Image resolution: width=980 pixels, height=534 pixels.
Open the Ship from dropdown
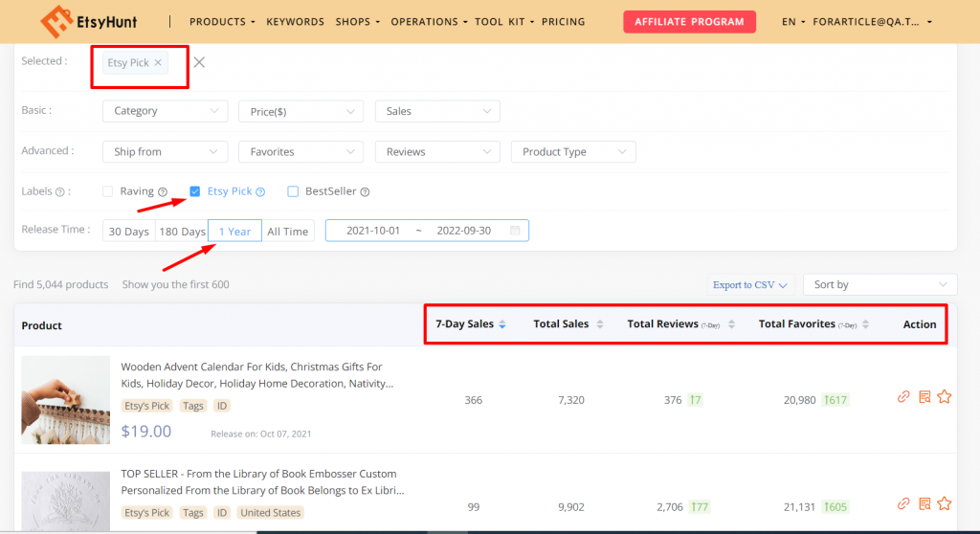click(165, 151)
